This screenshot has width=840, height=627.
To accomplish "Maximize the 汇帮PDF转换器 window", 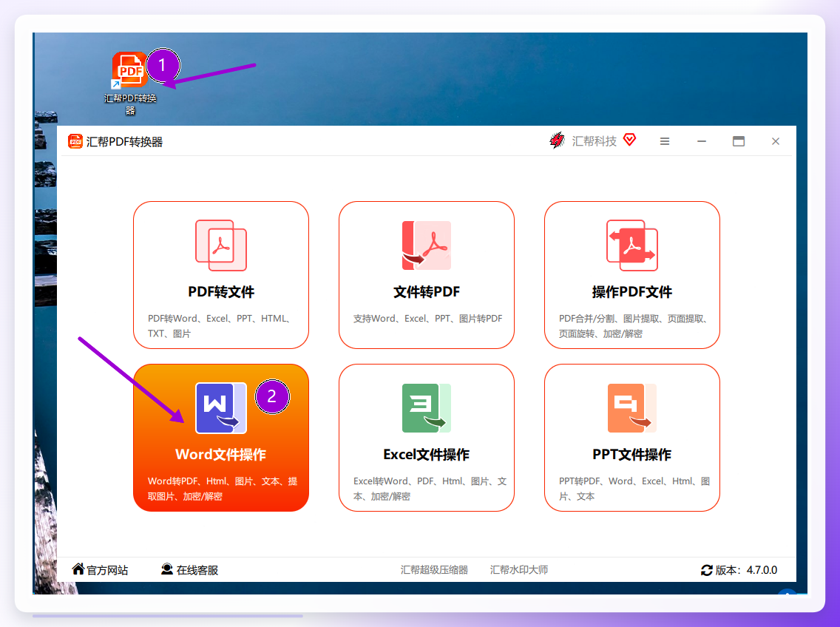I will click(x=739, y=141).
